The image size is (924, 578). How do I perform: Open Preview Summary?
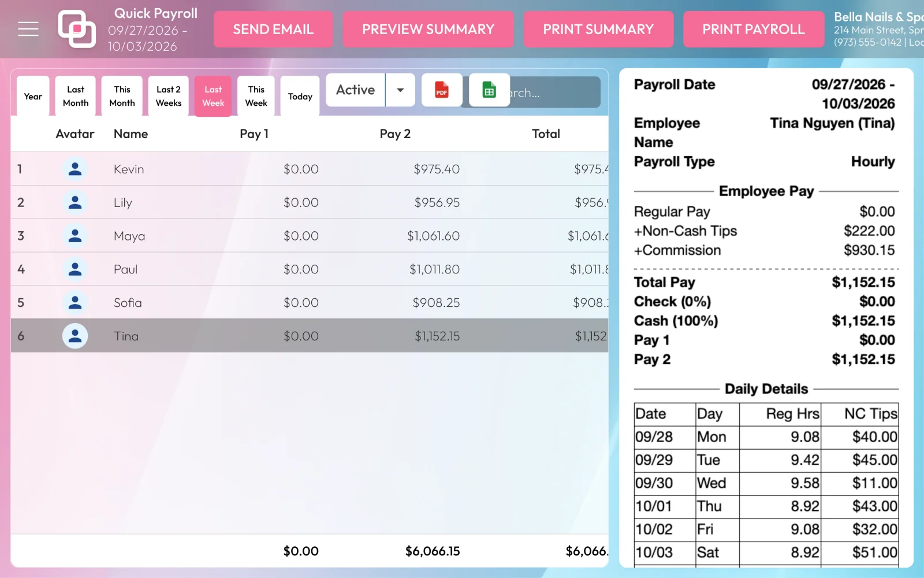[428, 29]
